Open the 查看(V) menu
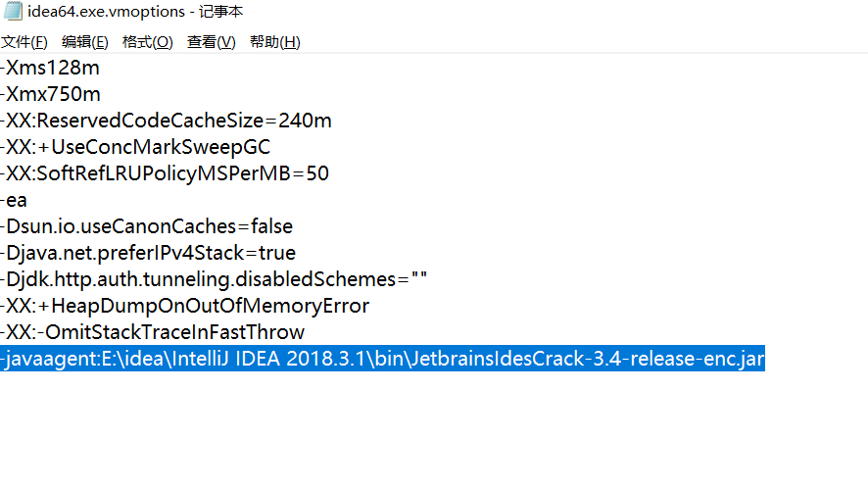The width and height of the screenshot is (868, 489). coord(212,42)
